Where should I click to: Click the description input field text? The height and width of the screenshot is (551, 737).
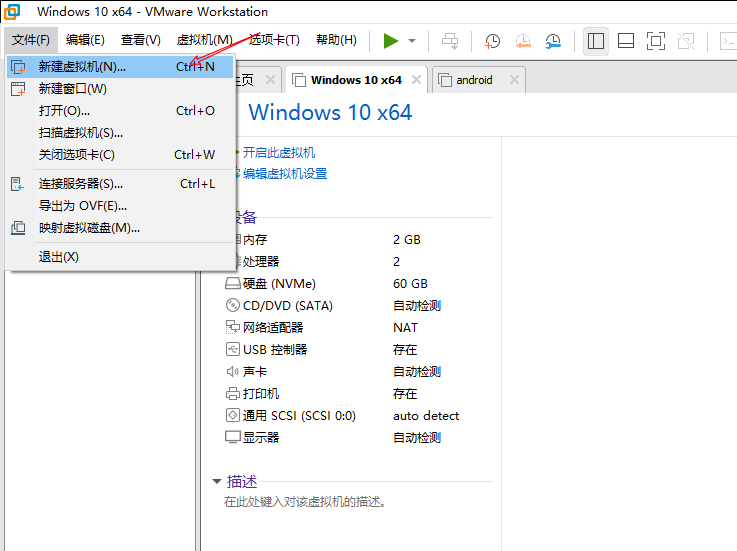pyautogui.click(x=306, y=502)
